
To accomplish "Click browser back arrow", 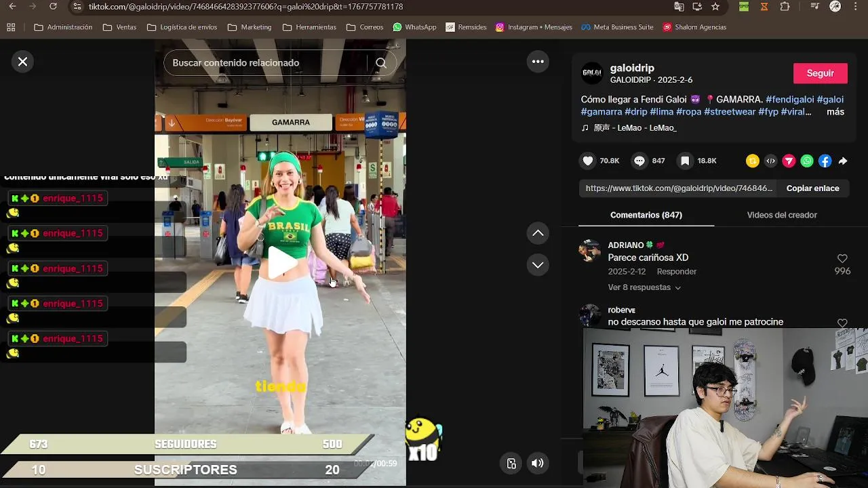I will click(12, 7).
